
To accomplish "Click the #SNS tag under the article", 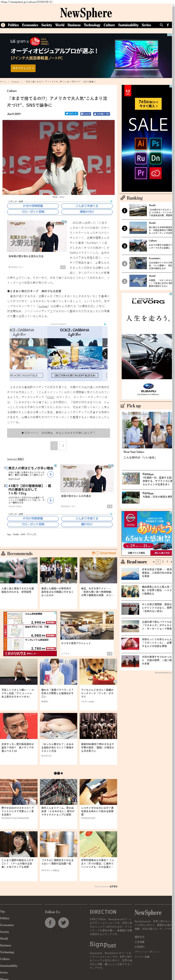I will [23, 534].
